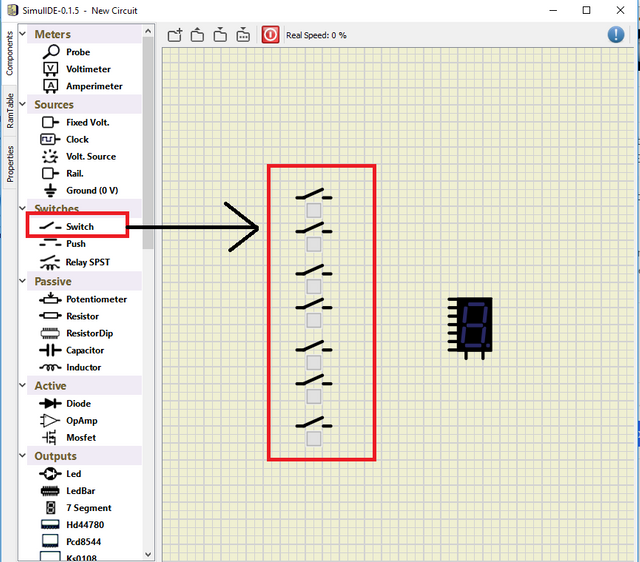
Task: Choose the ResistorDip icon
Action: click(x=50, y=333)
